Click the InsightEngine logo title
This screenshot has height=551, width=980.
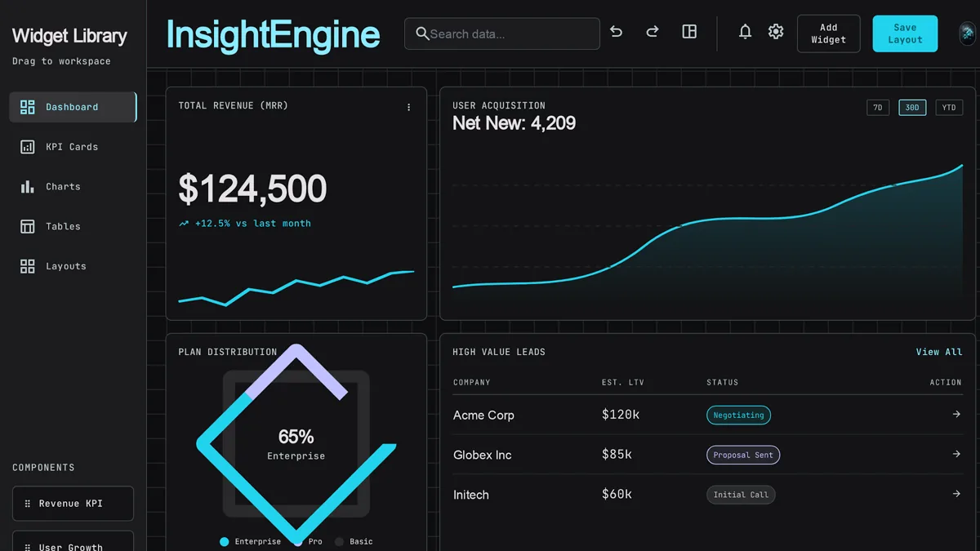(x=273, y=35)
